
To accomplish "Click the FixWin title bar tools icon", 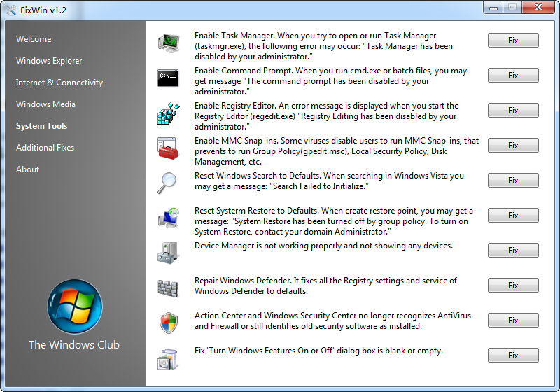I will coord(10,10).
